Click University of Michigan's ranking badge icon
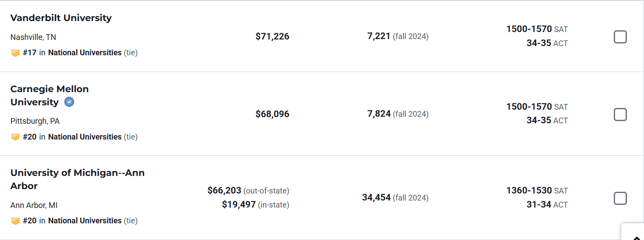 click(x=15, y=221)
